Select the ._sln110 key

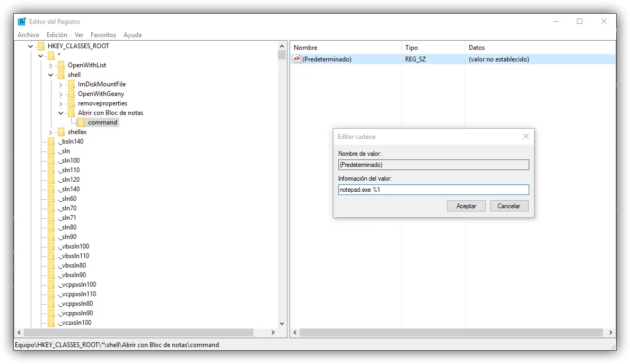click(x=69, y=170)
